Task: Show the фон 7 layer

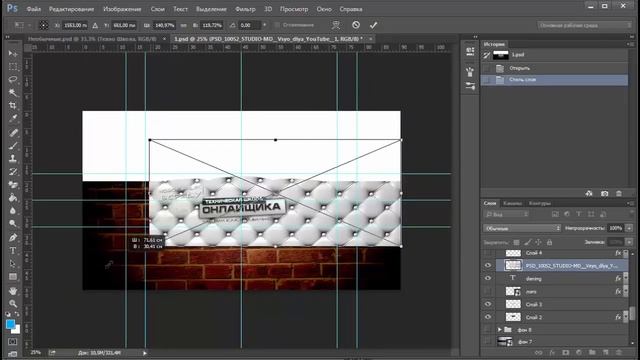Action: (x=488, y=342)
